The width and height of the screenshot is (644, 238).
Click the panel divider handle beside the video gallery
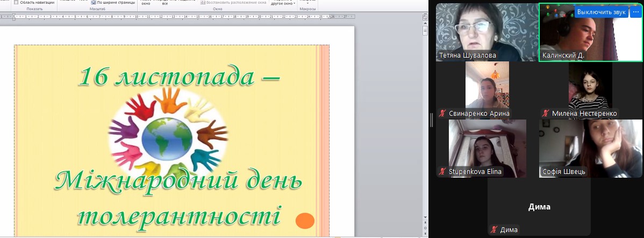click(431, 121)
